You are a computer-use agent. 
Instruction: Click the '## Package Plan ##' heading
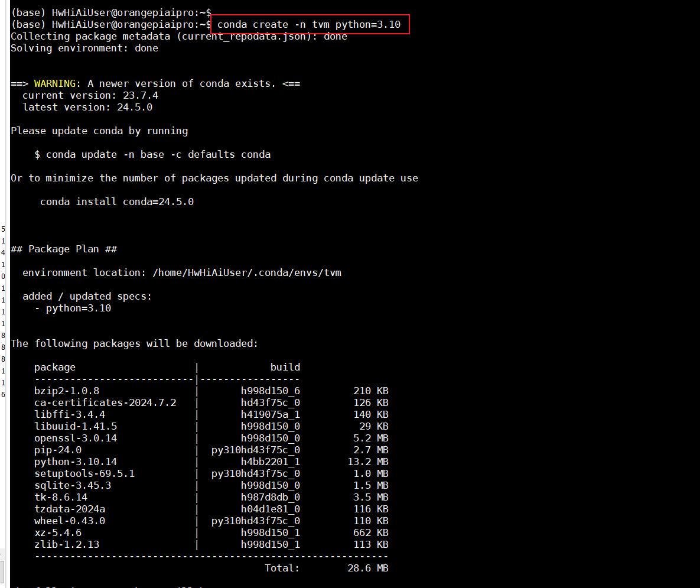pyautogui.click(x=64, y=249)
